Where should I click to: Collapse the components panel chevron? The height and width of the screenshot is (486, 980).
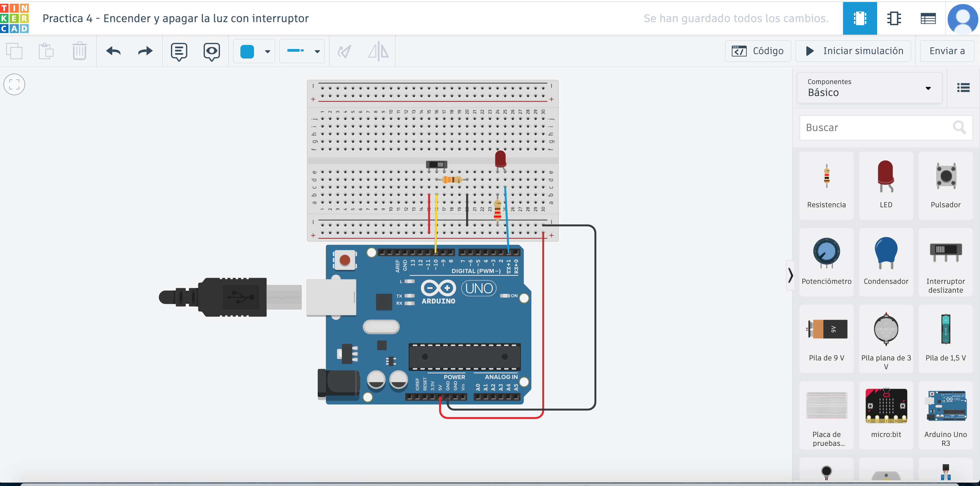click(x=791, y=275)
